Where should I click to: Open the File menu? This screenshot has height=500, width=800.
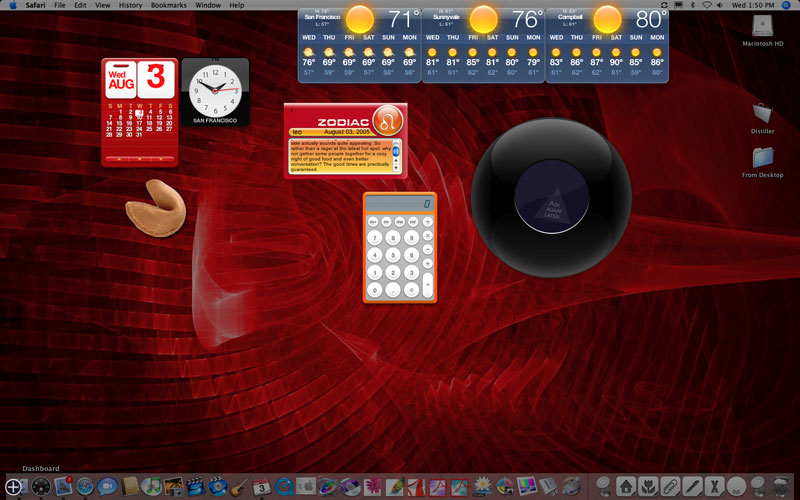tap(60, 5)
